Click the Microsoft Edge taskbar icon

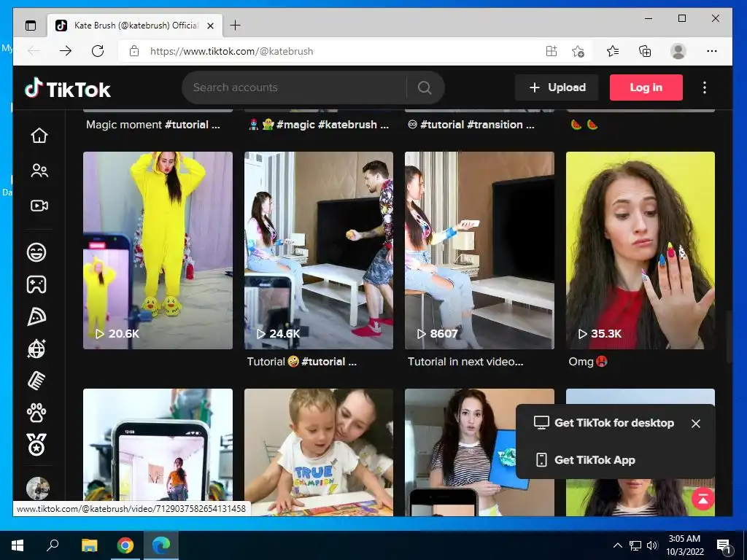[x=161, y=545]
